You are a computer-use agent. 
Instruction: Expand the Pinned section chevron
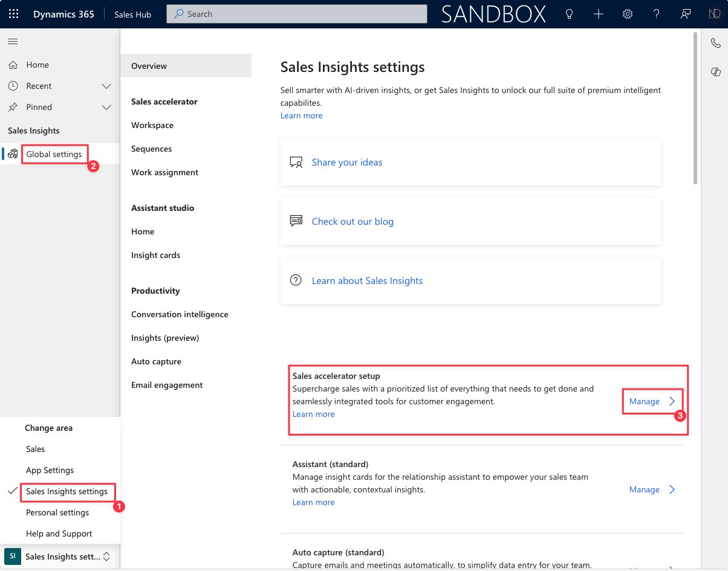[106, 108]
